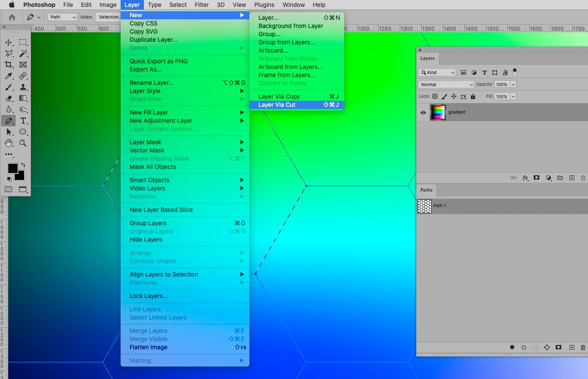Delete layer with Layers panel trash icon

click(x=583, y=177)
